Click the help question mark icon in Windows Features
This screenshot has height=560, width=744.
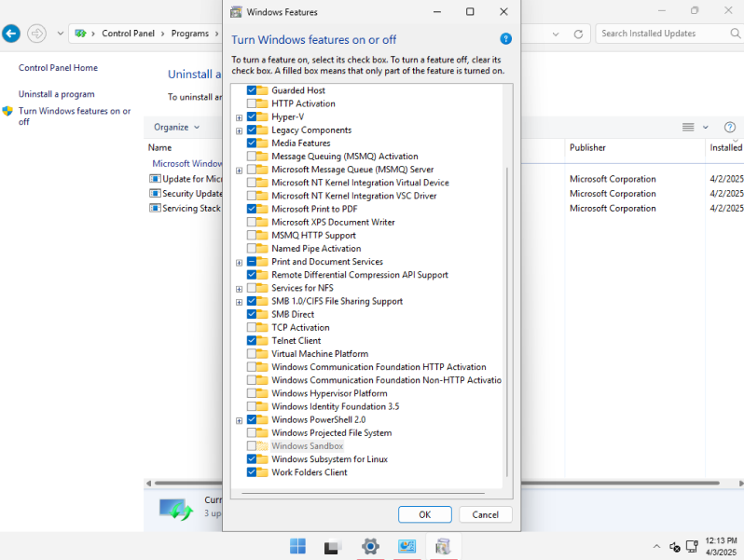[506, 39]
